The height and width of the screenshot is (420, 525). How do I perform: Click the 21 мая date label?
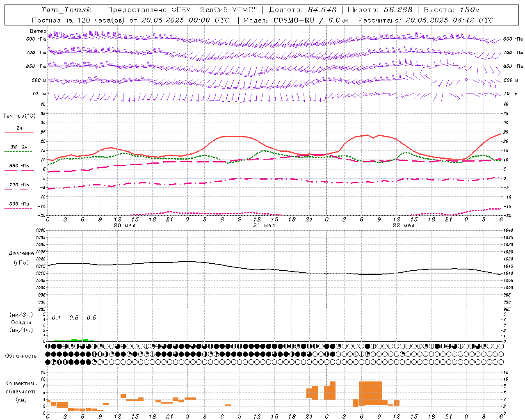(264, 226)
